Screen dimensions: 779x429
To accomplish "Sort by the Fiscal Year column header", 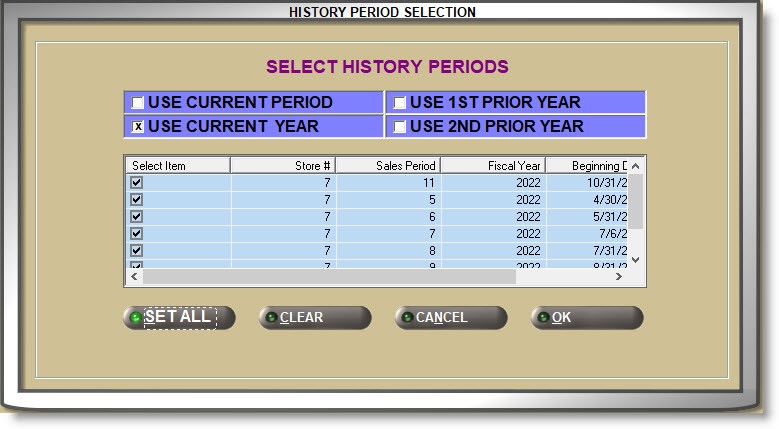I will pos(493,165).
